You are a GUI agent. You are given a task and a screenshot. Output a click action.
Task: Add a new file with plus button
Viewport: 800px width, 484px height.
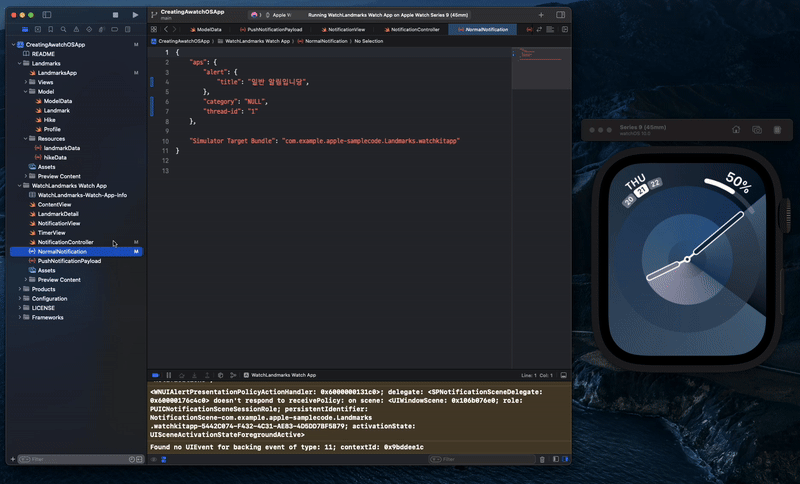click(13, 460)
